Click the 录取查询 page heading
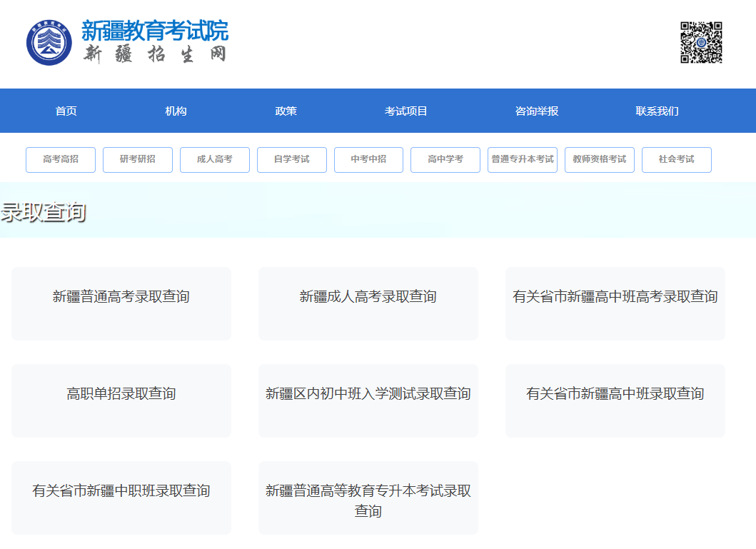Image resolution: width=756 pixels, height=549 pixels. [x=44, y=212]
